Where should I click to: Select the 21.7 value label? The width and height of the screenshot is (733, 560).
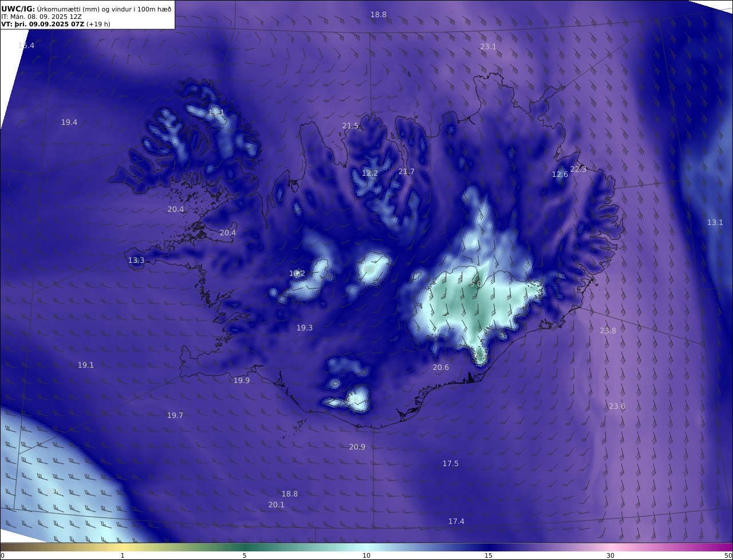point(407,171)
